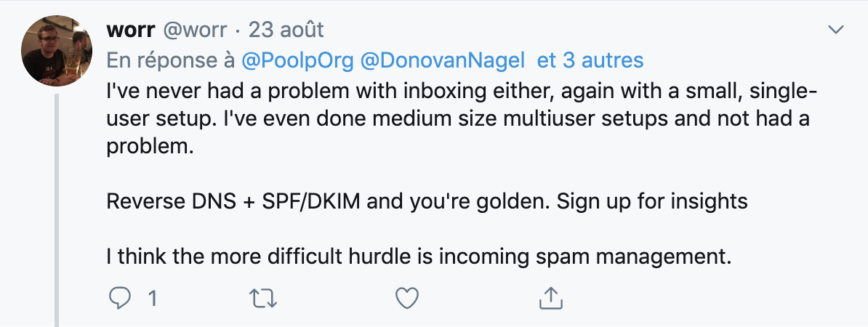The height and width of the screenshot is (327, 868).
Task: Open worr's profile picture
Action: coord(57,51)
